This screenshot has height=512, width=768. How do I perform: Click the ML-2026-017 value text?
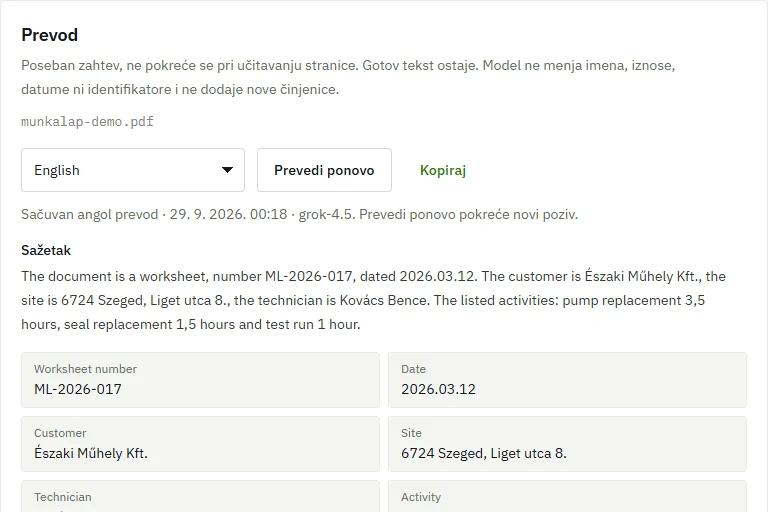click(78, 389)
